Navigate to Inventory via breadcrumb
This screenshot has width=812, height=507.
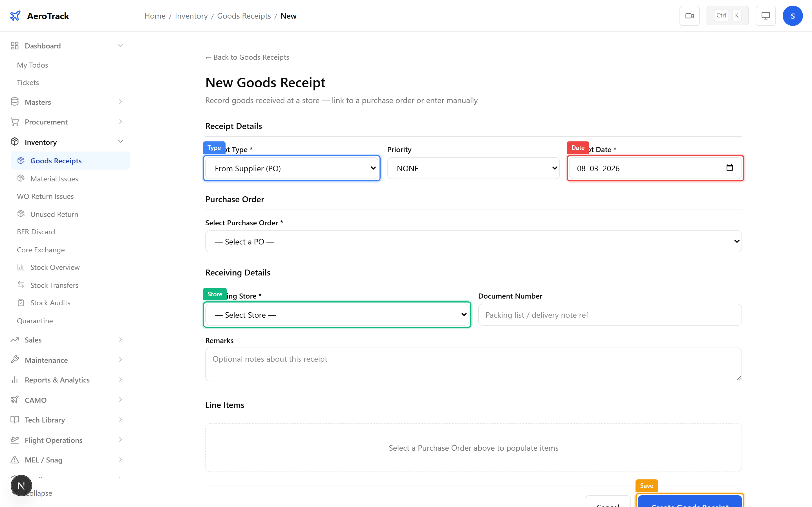click(191, 16)
